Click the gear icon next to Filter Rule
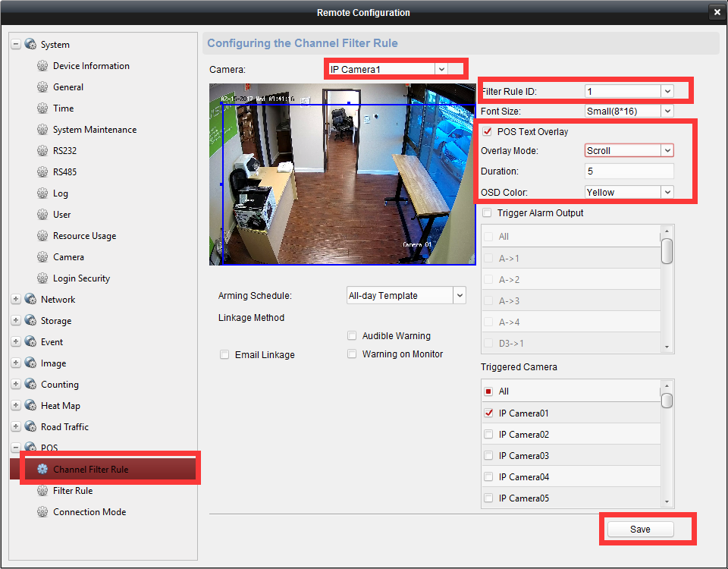Image resolution: width=728 pixels, height=569 pixels. coord(42,491)
